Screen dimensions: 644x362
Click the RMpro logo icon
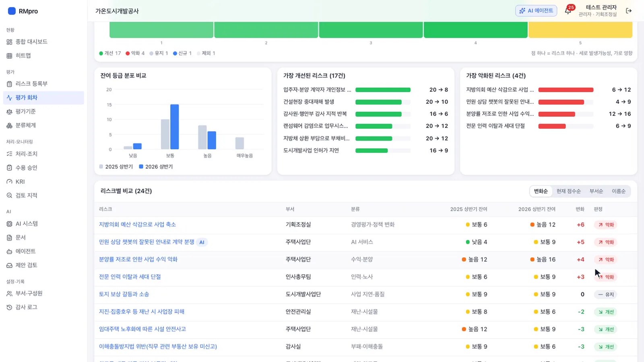[x=12, y=11]
